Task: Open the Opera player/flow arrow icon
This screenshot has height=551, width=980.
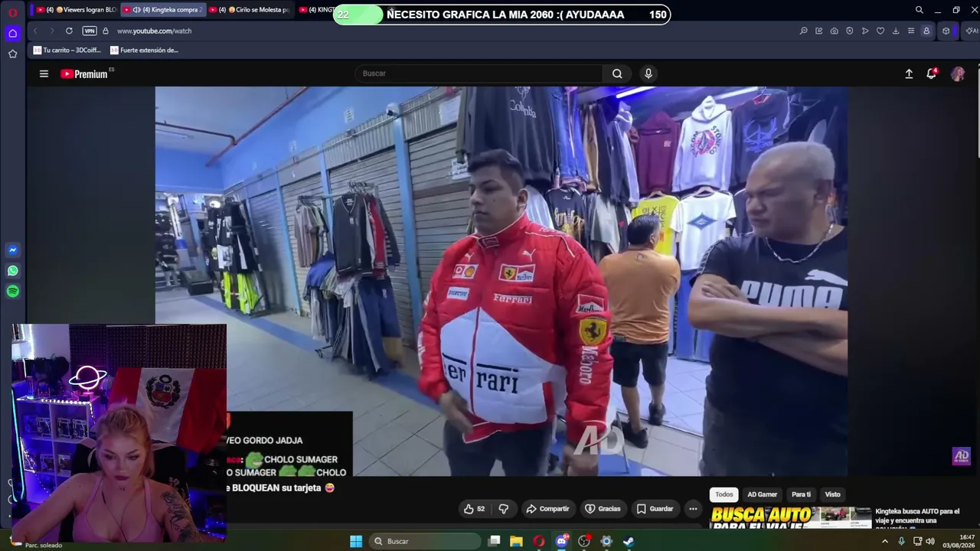Action: 864,31
